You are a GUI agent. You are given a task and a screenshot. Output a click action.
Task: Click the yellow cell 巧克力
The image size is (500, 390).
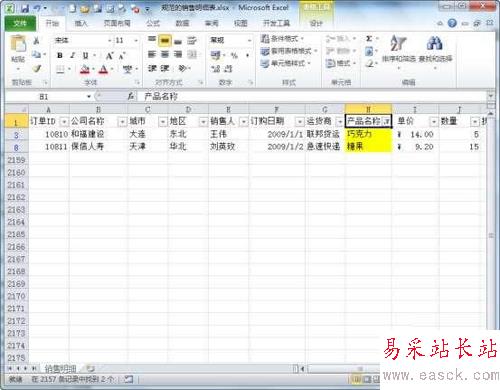(368, 134)
